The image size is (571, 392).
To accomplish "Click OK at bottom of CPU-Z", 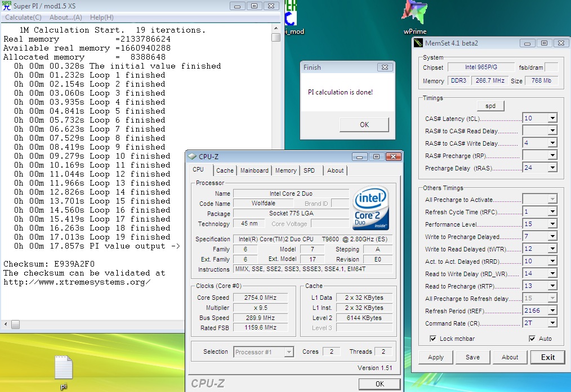I will (380, 384).
